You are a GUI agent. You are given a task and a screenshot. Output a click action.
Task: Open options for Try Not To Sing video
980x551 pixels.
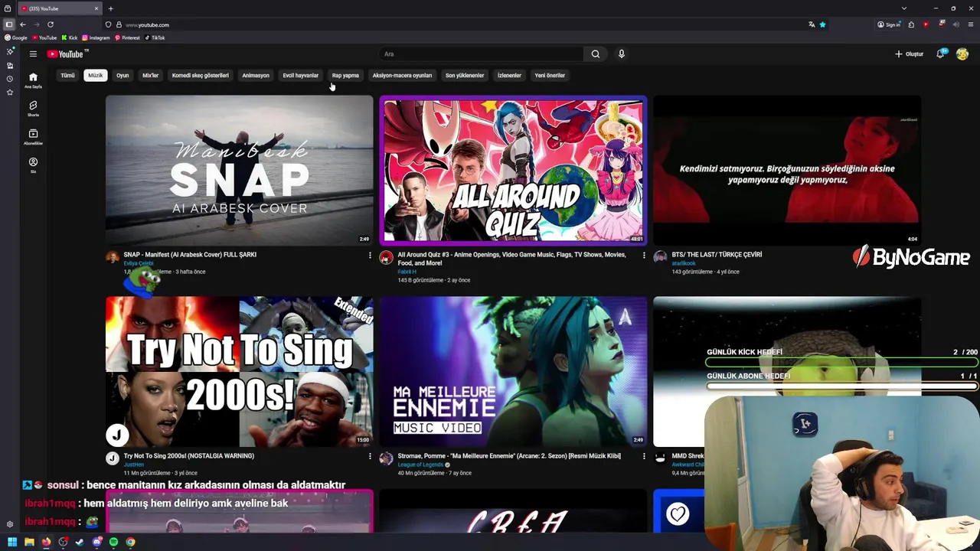pos(370,456)
